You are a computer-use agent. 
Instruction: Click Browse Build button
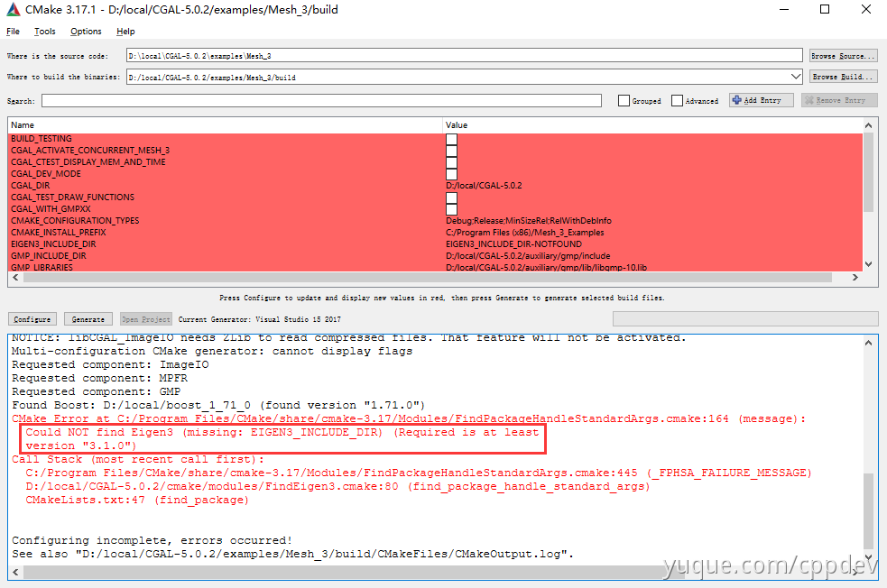point(844,77)
